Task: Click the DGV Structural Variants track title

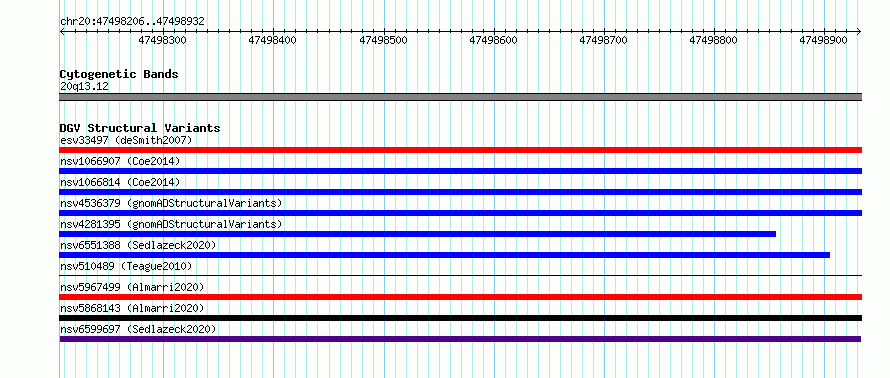Action: pyautogui.click(x=140, y=128)
